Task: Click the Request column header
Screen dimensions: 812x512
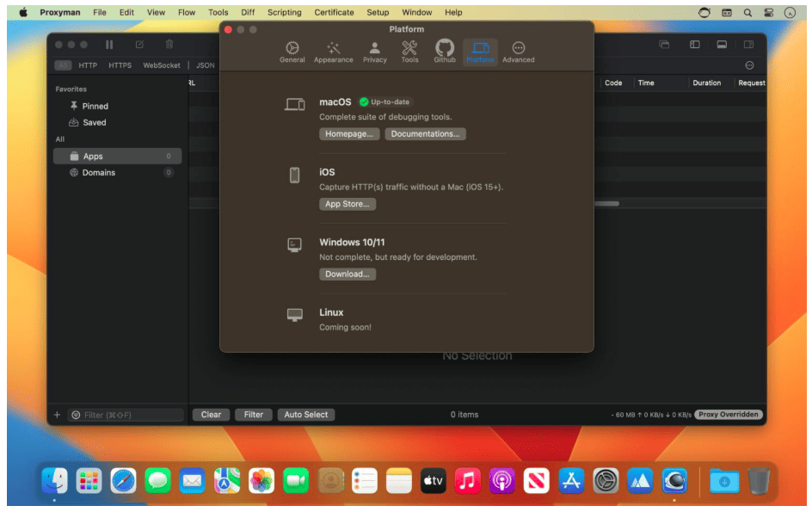Action: (751, 83)
